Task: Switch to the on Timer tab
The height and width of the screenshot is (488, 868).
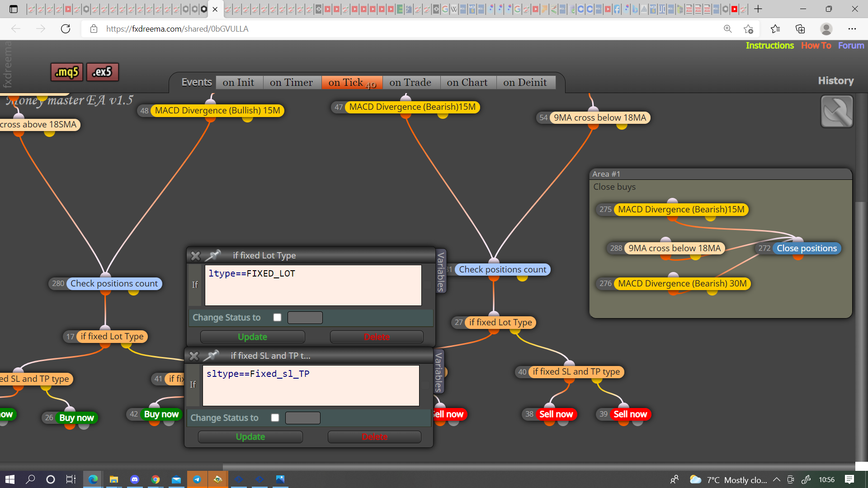Action: click(x=291, y=83)
